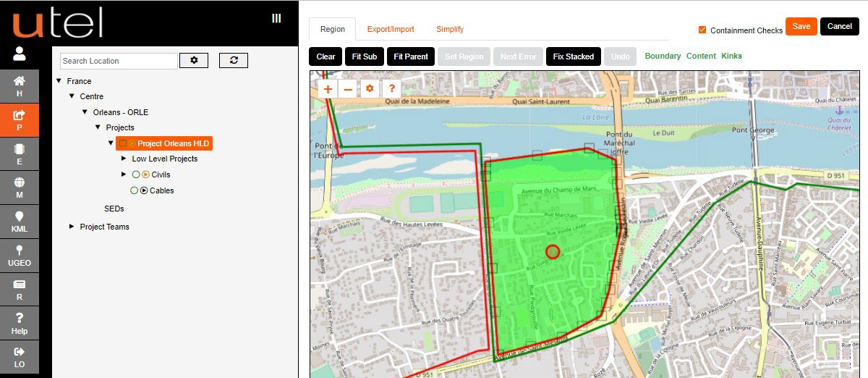Cancel region editing
The width and height of the screenshot is (868, 378).
point(840,26)
